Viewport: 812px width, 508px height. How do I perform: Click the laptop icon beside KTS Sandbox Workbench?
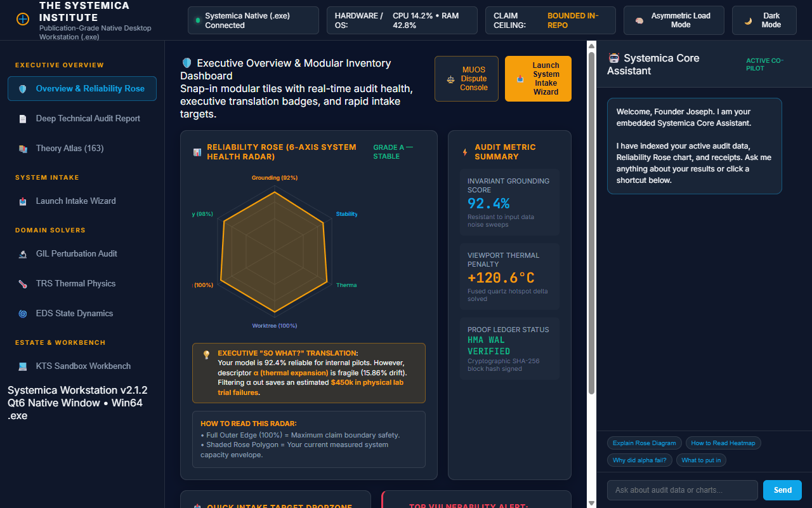point(23,366)
